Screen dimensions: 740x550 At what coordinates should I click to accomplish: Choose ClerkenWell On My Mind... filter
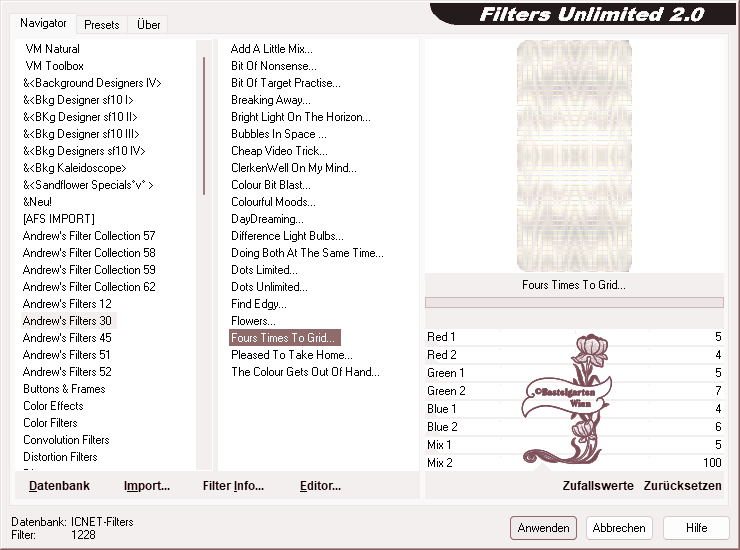[294, 168]
